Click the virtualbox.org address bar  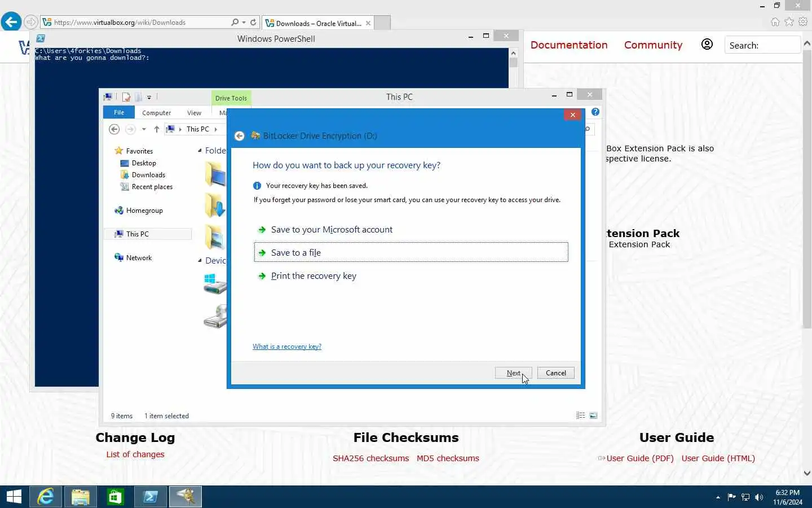135,23
